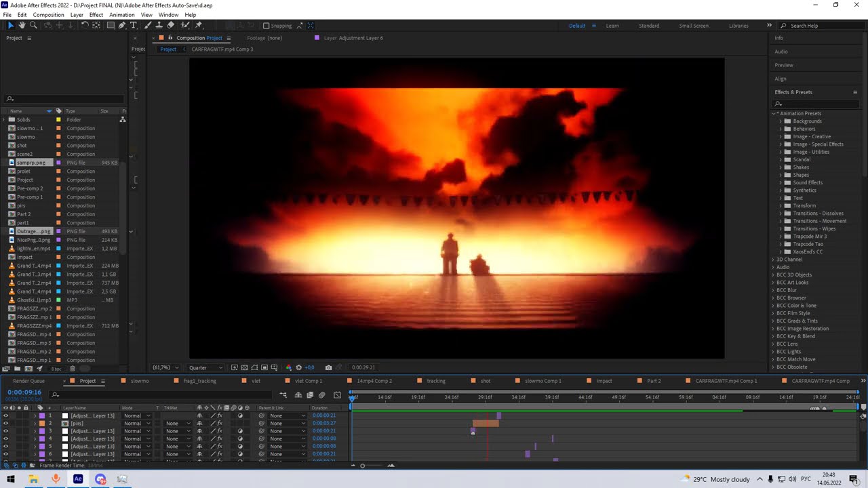Switch to the slowmo timeline tab

pos(140,381)
